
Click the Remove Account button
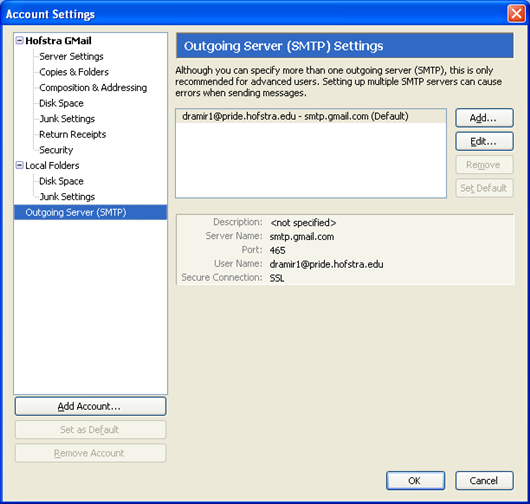[90, 453]
